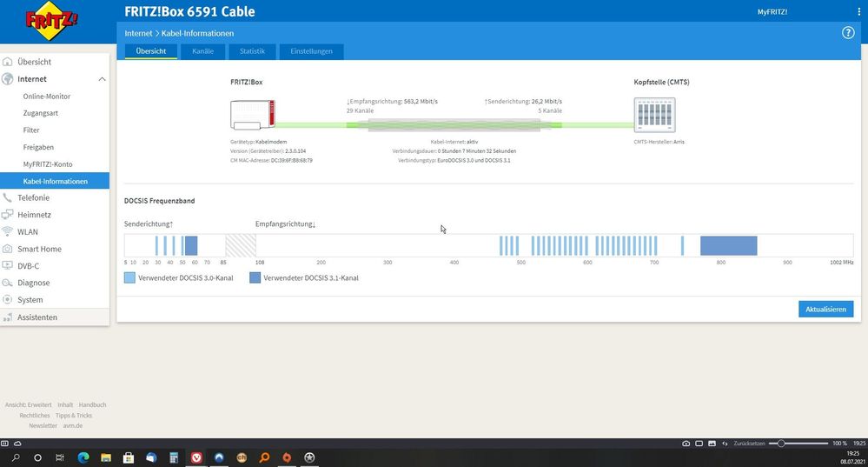
Task: Click the Smart Home icon
Action: (x=7, y=249)
